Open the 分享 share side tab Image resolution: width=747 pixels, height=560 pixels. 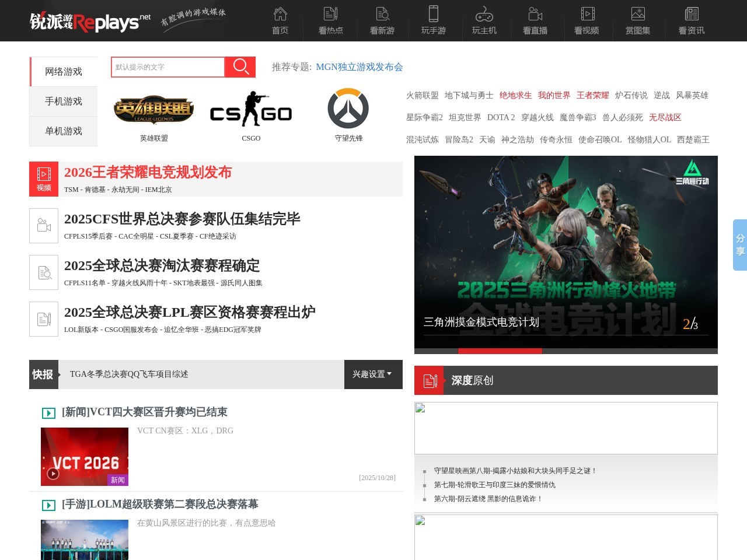[x=740, y=245]
